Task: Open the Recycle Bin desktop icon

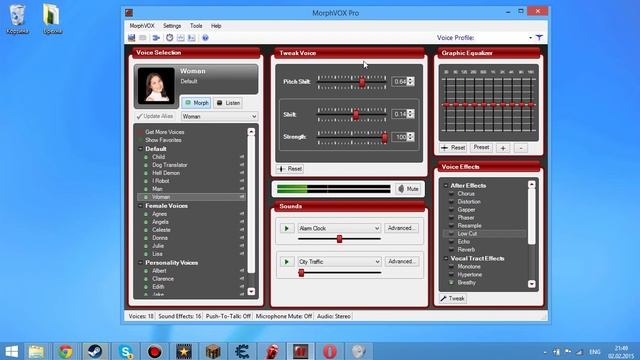Action: [x=17, y=19]
